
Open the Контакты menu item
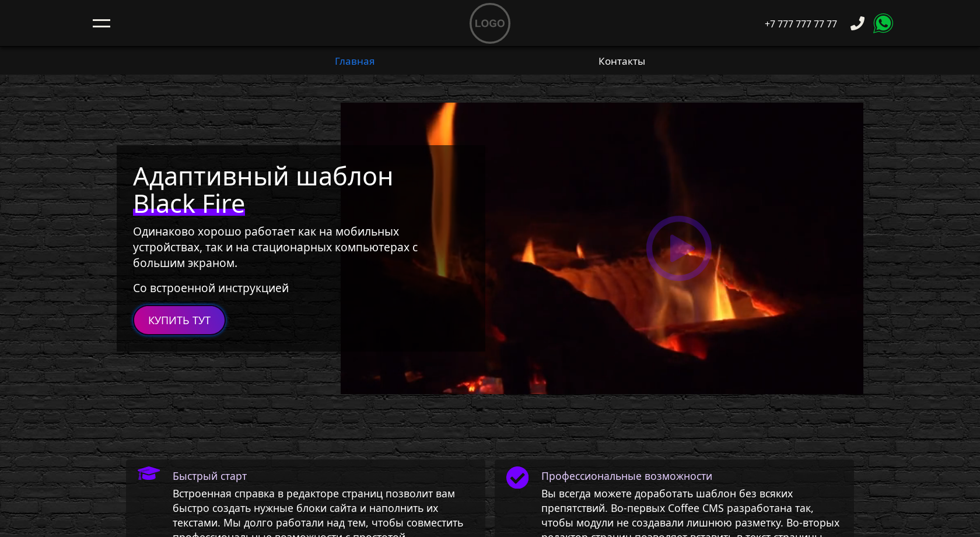(x=622, y=61)
